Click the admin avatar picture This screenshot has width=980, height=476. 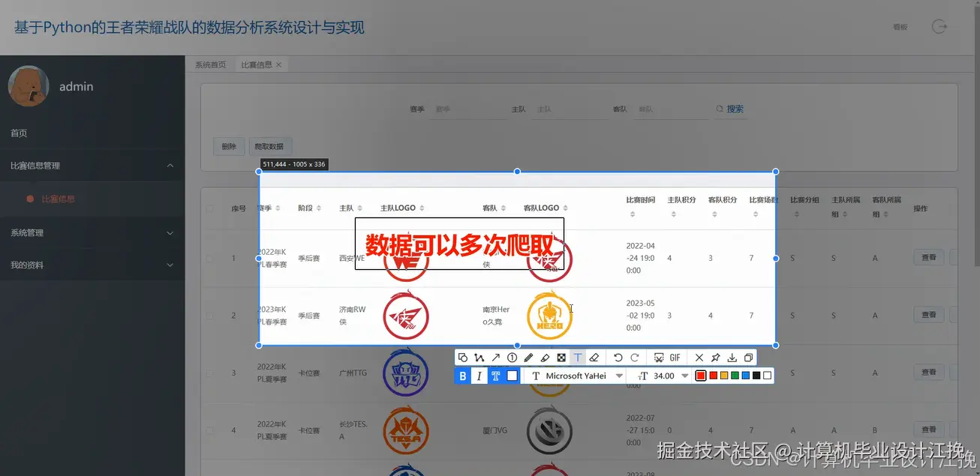pos(29,86)
